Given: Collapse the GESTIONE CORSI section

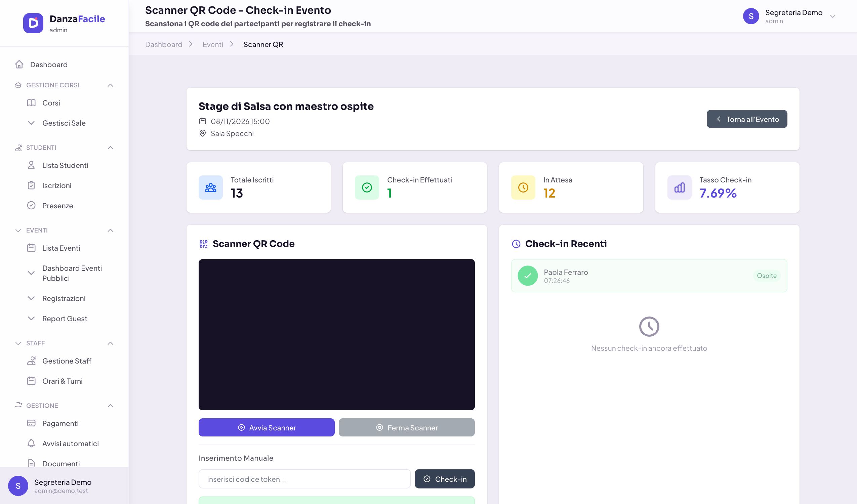Looking at the screenshot, I should coord(110,85).
